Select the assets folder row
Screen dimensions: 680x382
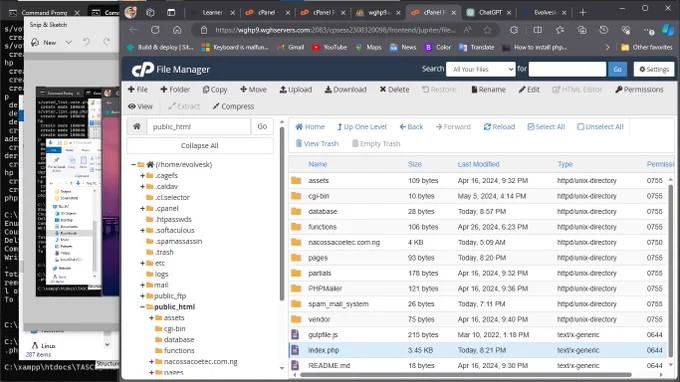[478, 180]
